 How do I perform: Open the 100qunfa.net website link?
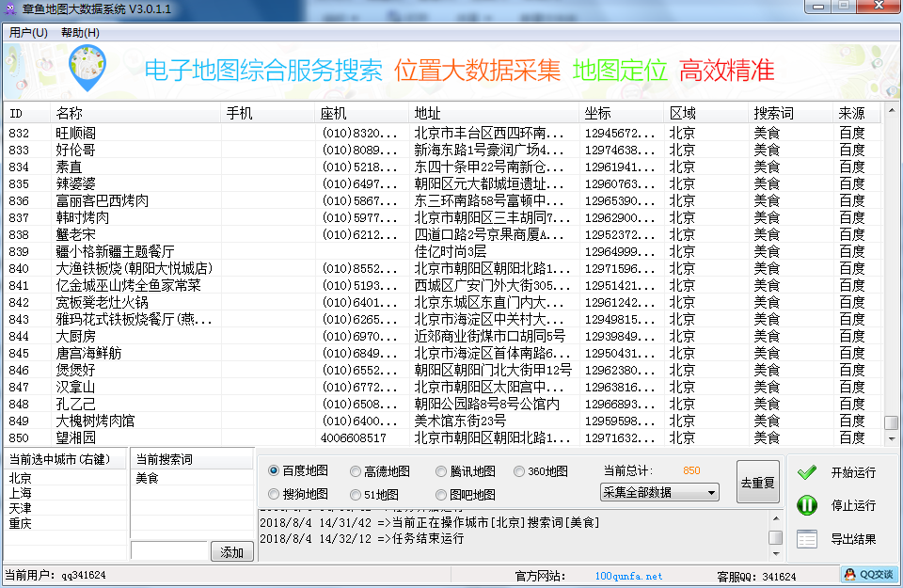tap(628, 576)
